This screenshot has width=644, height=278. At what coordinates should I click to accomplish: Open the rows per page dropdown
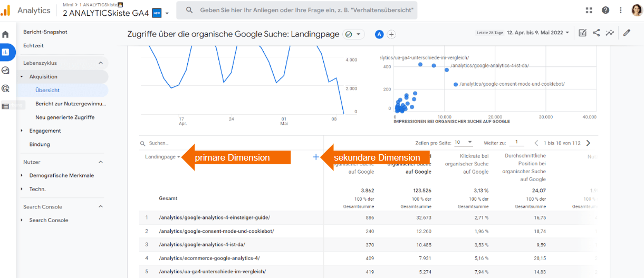click(x=464, y=142)
